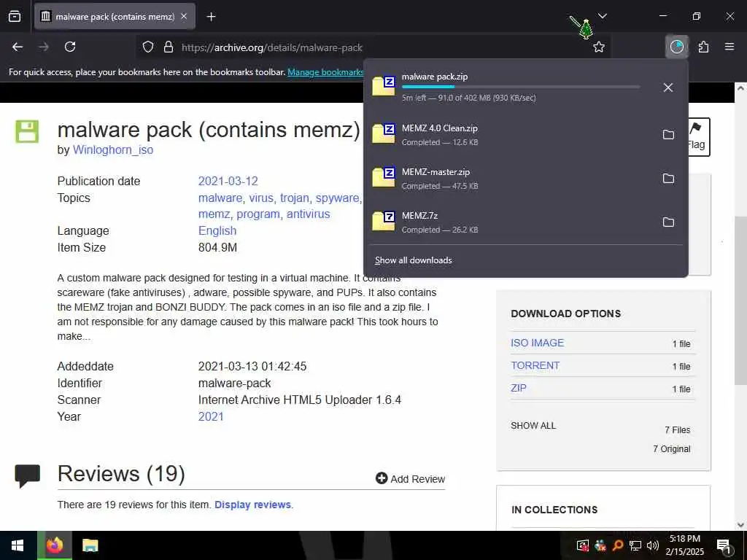Cancel the malware pack.zip download
Screen dimensions: 747x560
[x=668, y=87]
